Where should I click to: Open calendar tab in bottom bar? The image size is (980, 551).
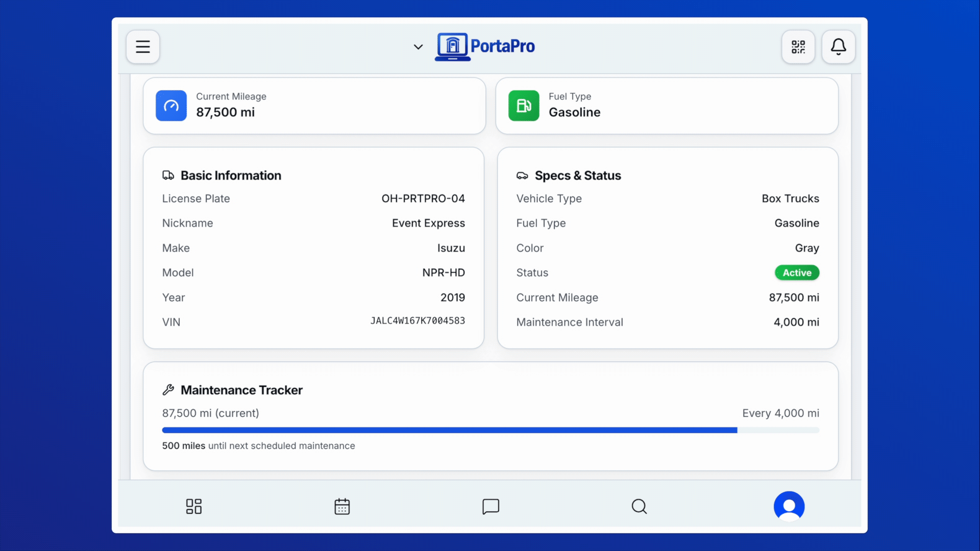point(342,506)
